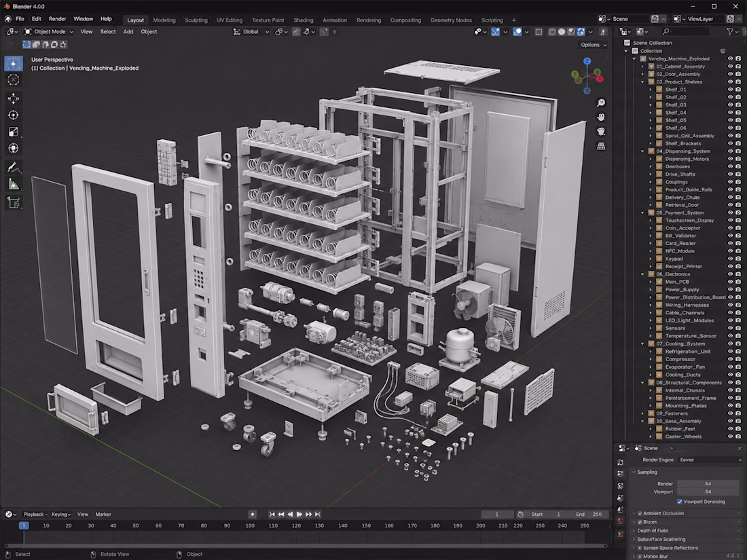Switch to the Shading workspace tab
747x560 pixels.
303,20
